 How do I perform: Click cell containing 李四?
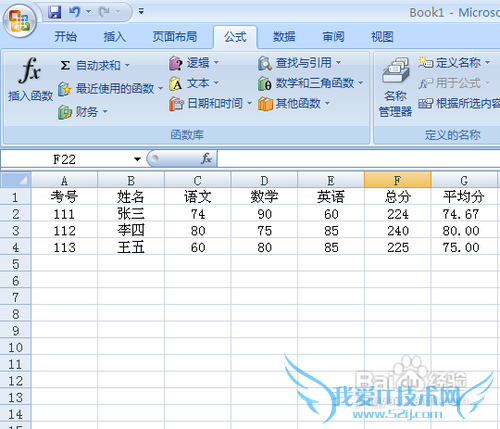pos(131,230)
